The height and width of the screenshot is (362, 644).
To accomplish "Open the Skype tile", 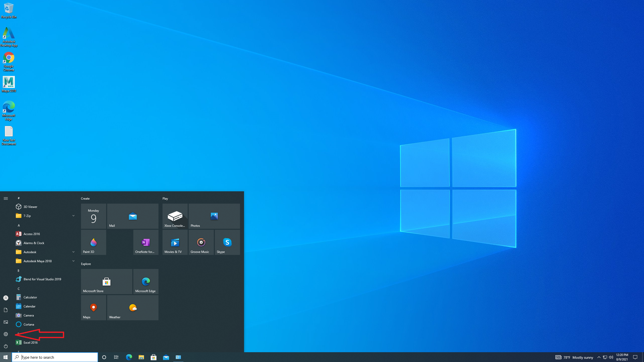I will (x=227, y=242).
